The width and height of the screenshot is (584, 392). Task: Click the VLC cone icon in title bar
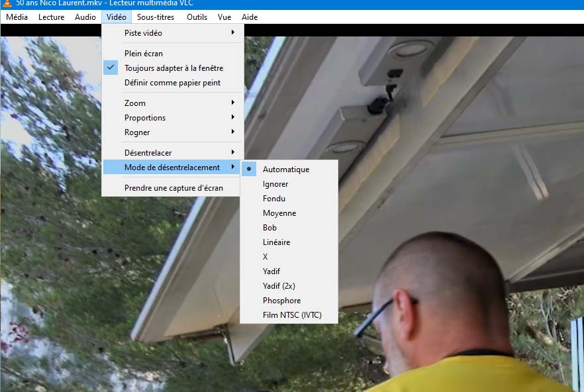click(7, 3)
